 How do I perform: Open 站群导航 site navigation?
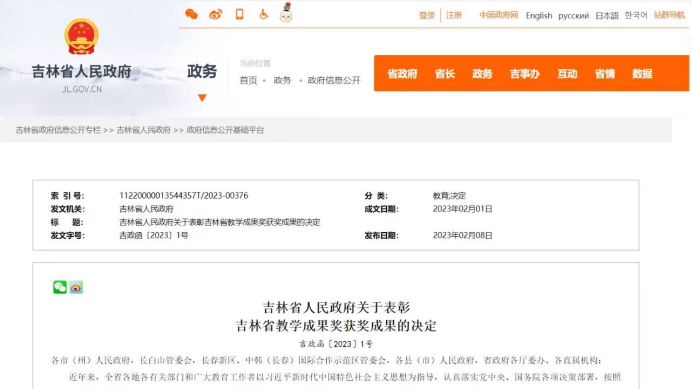[x=669, y=15]
